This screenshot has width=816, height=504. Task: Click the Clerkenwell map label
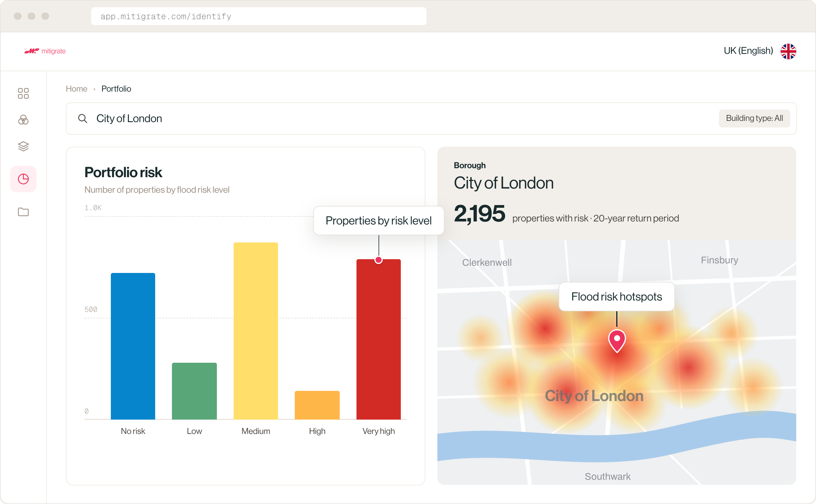487,263
